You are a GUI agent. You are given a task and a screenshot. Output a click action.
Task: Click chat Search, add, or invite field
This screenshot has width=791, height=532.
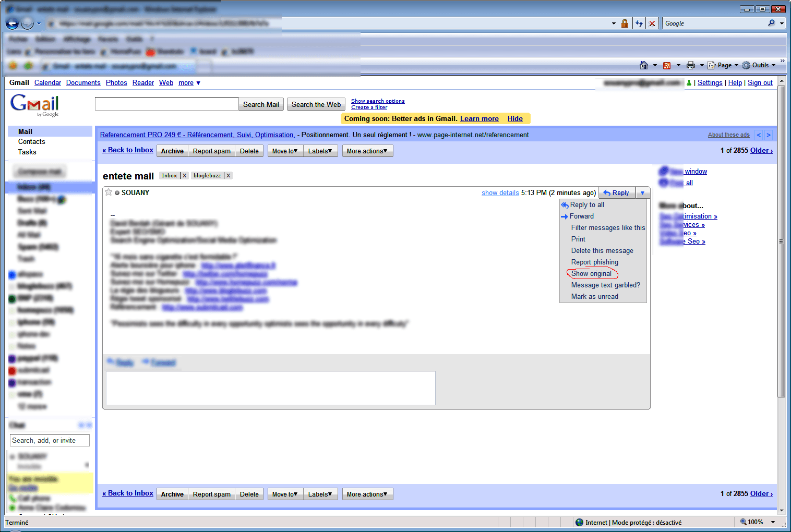point(50,441)
